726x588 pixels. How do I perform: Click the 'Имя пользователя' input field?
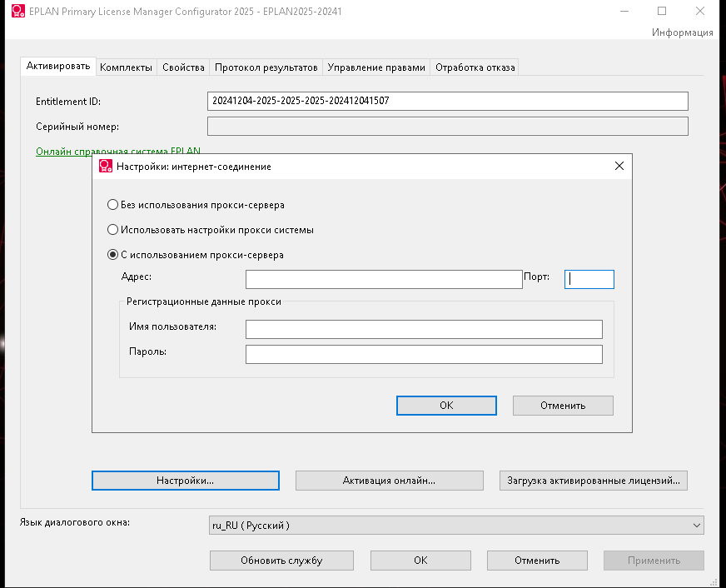click(x=424, y=329)
